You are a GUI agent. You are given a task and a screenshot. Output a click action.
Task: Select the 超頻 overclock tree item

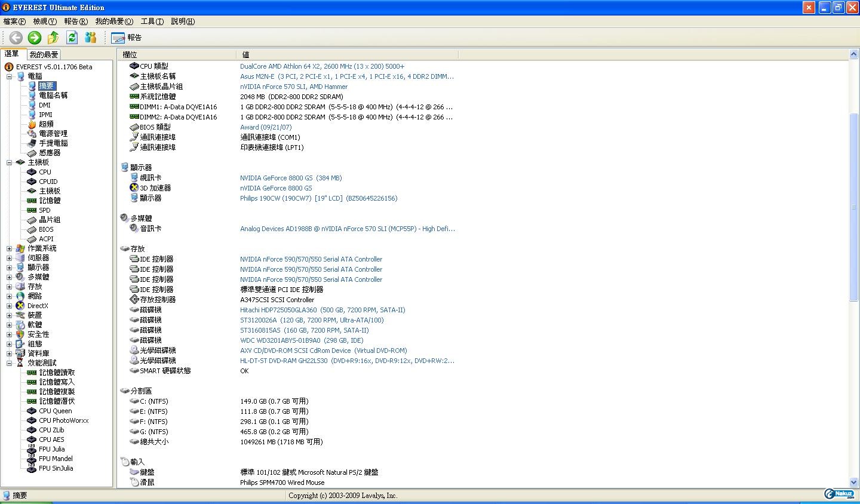coord(46,124)
